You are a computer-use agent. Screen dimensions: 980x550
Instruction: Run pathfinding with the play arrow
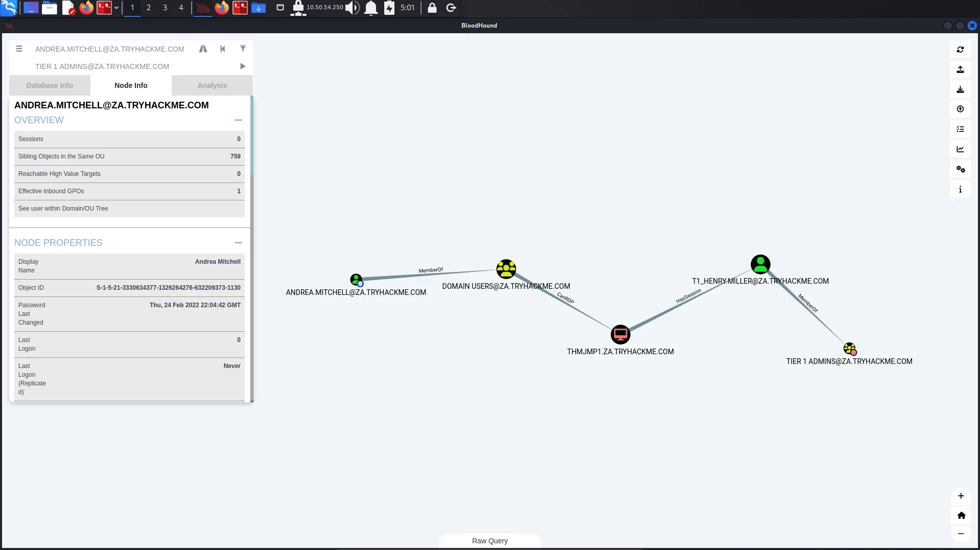243,66
